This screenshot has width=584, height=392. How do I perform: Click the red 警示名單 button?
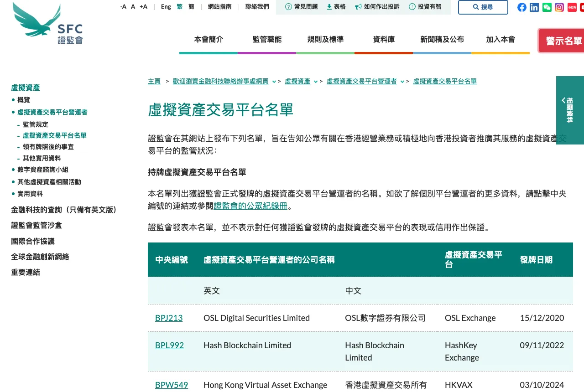[x=562, y=41]
